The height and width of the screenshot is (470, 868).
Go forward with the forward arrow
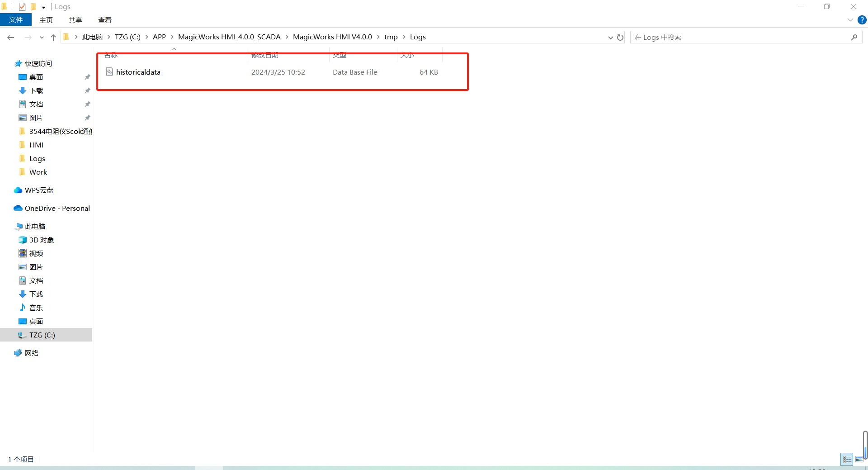(x=28, y=38)
